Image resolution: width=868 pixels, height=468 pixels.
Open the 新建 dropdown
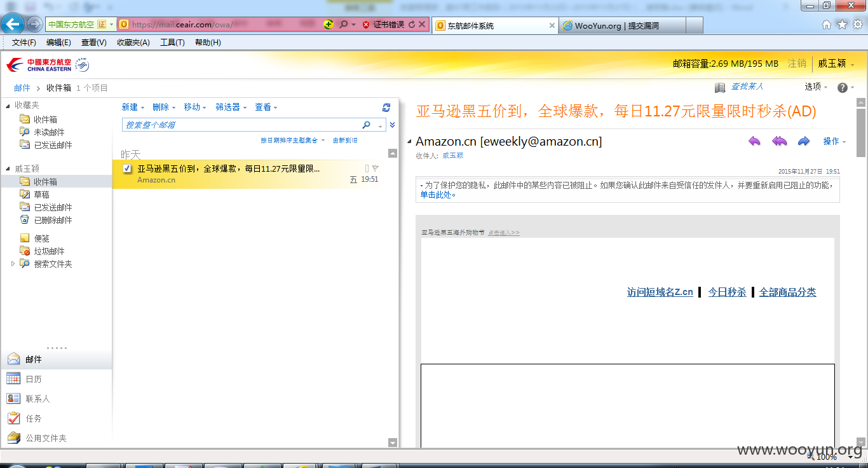tap(133, 107)
